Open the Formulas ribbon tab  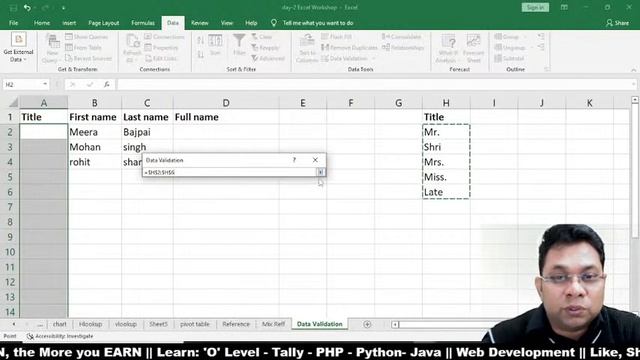[x=143, y=23]
